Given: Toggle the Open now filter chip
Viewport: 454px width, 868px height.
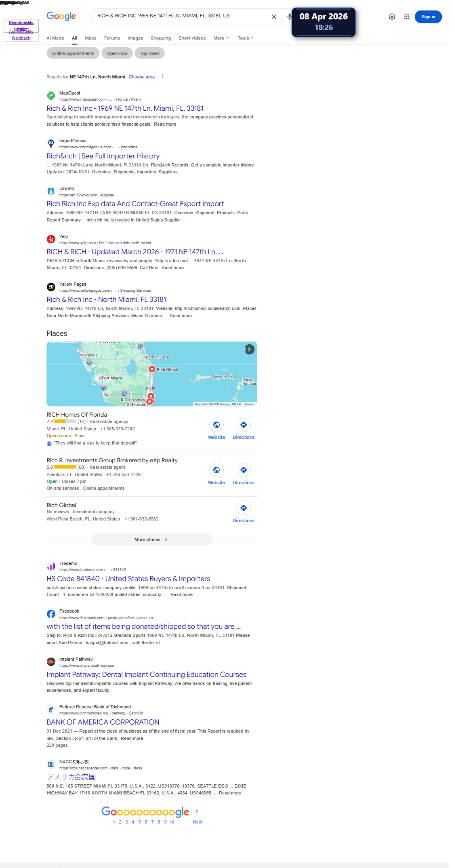Looking at the screenshot, I should pyautogui.click(x=117, y=53).
